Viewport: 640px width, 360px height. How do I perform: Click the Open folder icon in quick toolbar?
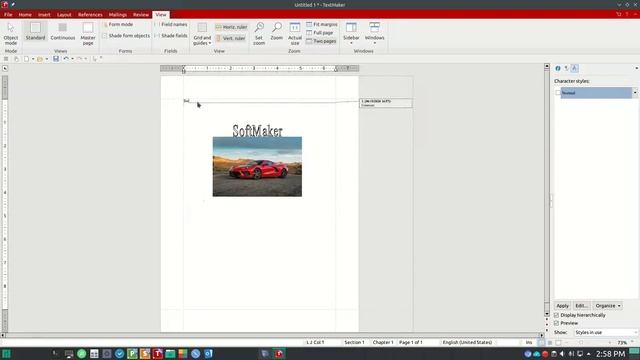point(40,59)
